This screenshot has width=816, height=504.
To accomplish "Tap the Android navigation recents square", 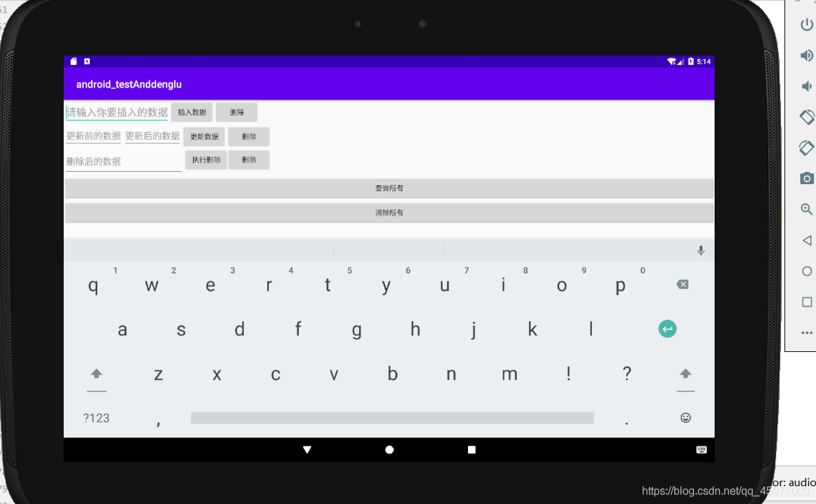I will (471, 450).
